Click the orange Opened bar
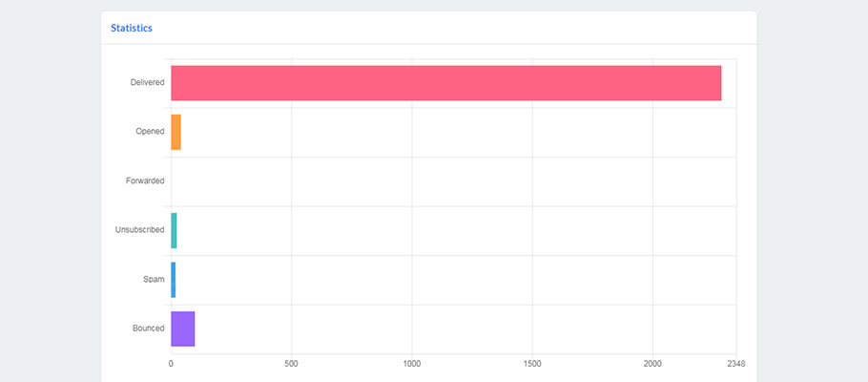868x382 pixels. pyautogui.click(x=176, y=132)
